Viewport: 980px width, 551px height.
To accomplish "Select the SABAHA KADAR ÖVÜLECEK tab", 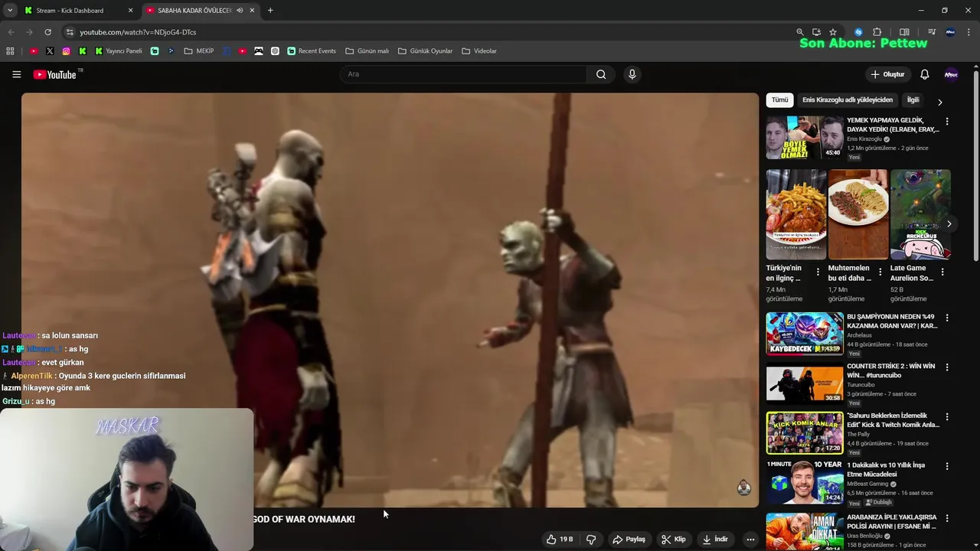I will tap(194, 11).
